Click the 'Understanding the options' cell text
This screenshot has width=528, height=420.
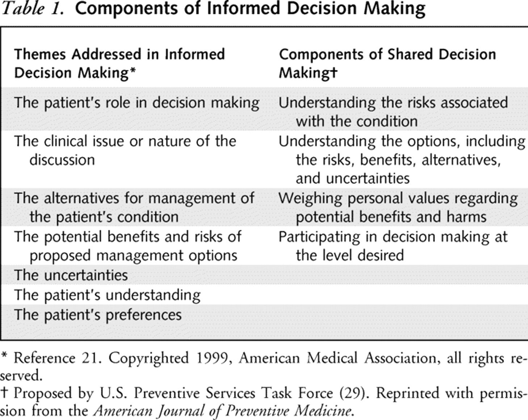[x=401, y=160]
